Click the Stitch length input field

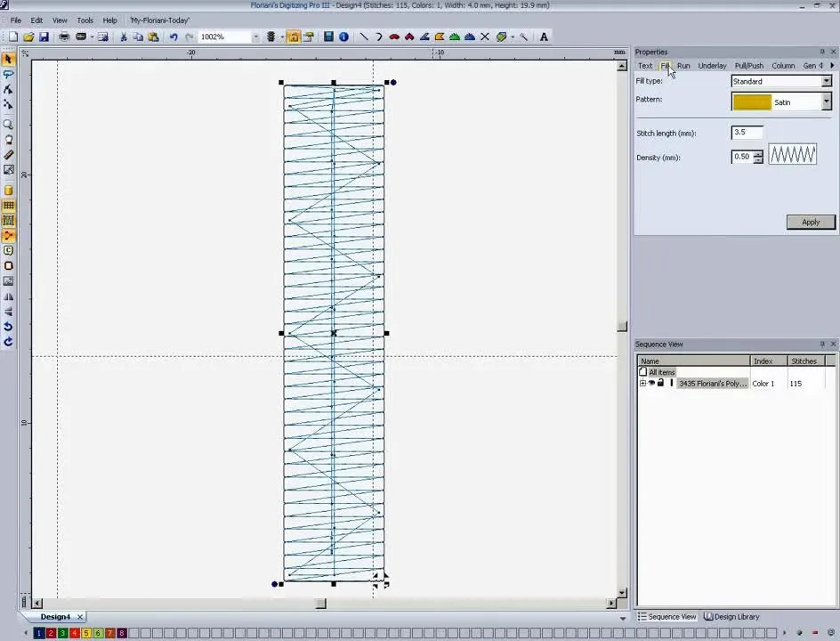click(x=747, y=133)
